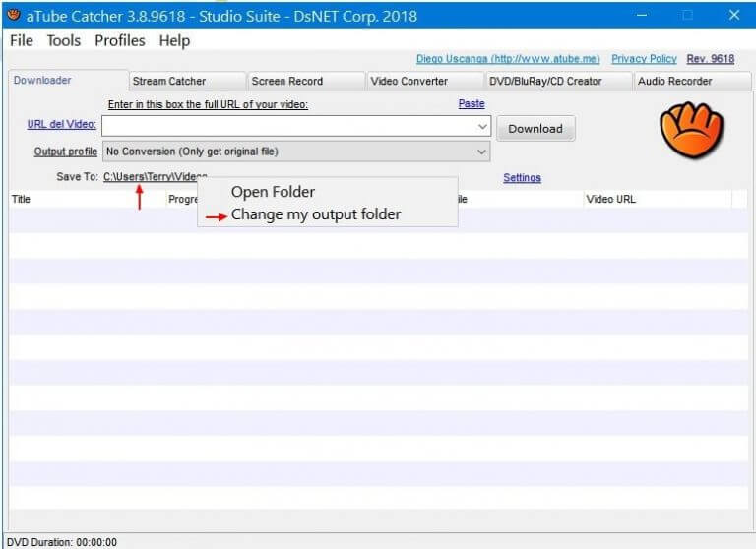Screen dimensions: 756x549
Task: Open the Diego Uscanga atube.me link
Action: pyautogui.click(x=508, y=59)
